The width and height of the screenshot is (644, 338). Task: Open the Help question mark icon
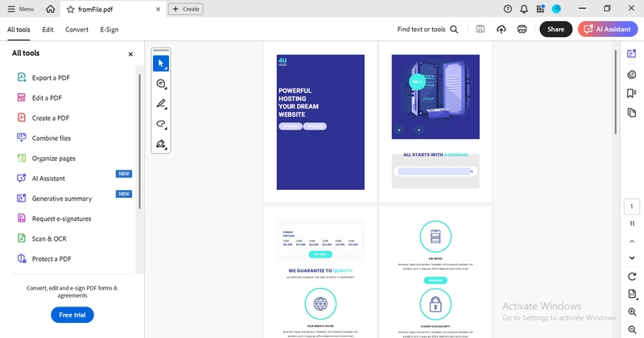click(x=508, y=9)
